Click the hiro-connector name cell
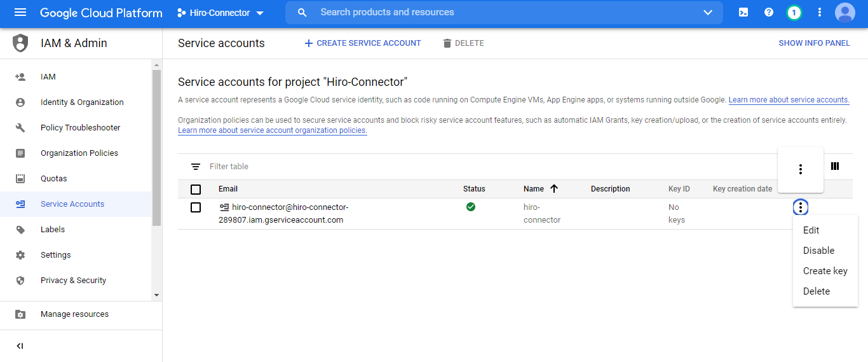 point(542,214)
